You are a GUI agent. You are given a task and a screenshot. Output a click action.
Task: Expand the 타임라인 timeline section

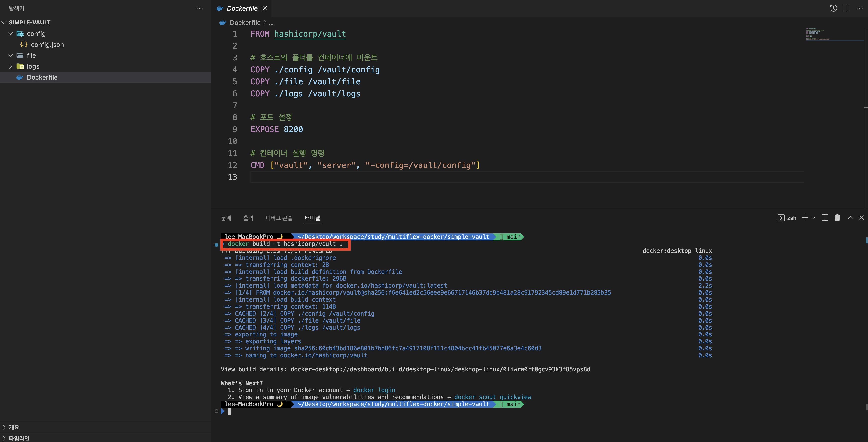coord(106,438)
